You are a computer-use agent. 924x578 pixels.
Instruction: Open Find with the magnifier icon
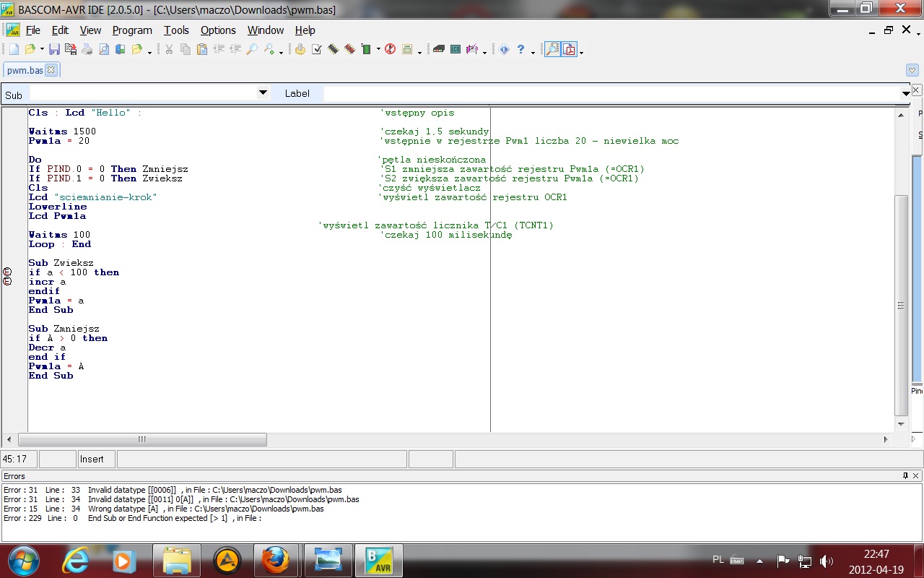(x=252, y=49)
